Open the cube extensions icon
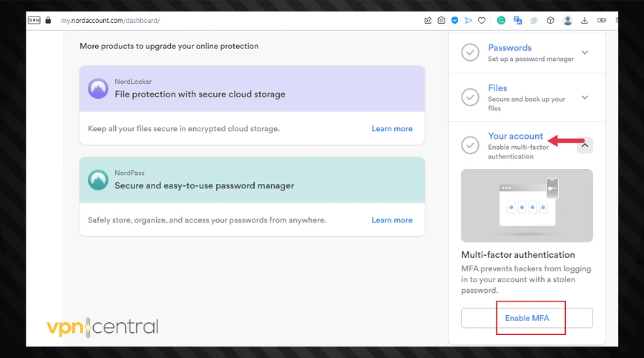 pos(550,20)
